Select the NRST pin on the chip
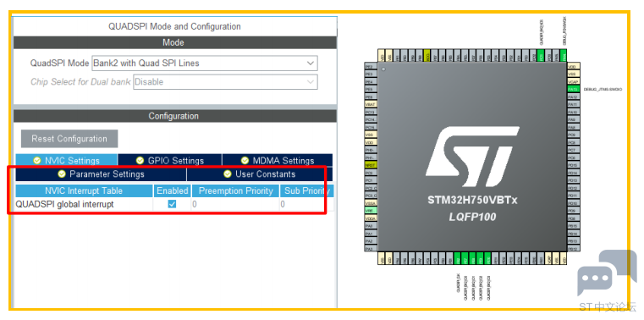Viewport: 644px width, 320px height. pyautogui.click(x=371, y=165)
